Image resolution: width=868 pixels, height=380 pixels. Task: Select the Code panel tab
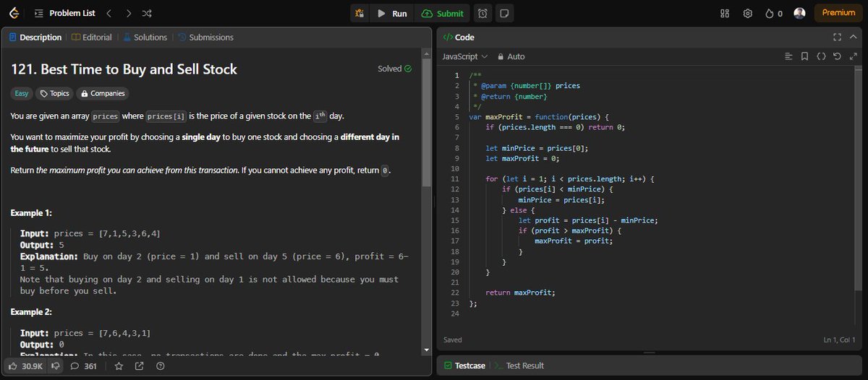tap(459, 37)
